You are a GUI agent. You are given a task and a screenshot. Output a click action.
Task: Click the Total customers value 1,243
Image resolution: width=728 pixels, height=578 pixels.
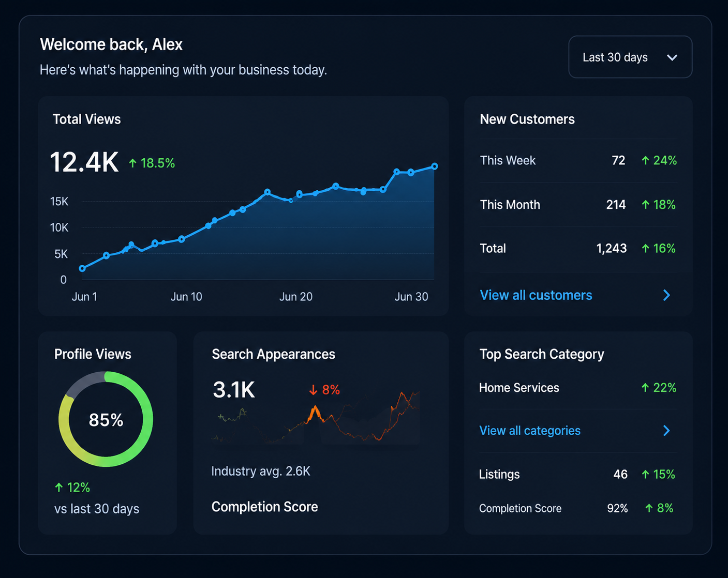click(612, 249)
